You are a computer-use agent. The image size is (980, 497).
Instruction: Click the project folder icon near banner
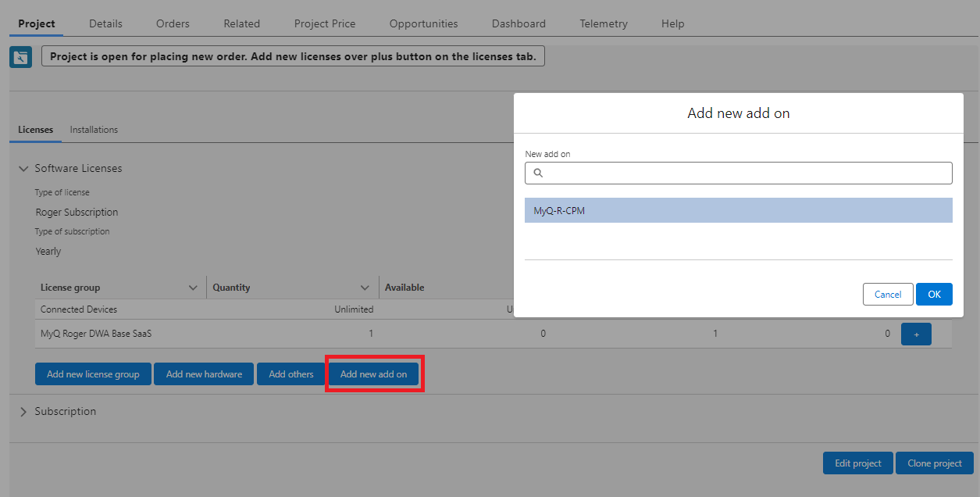click(20, 57)
